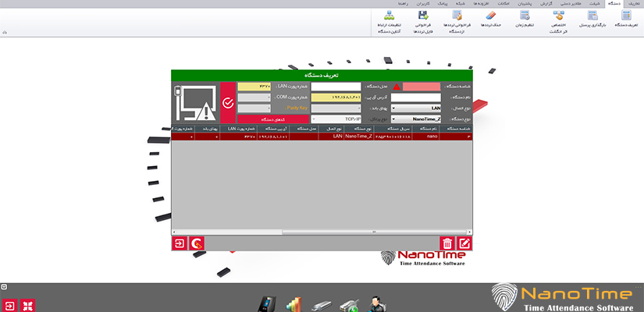Click the 'nano' cell in device row

(425, 136)
